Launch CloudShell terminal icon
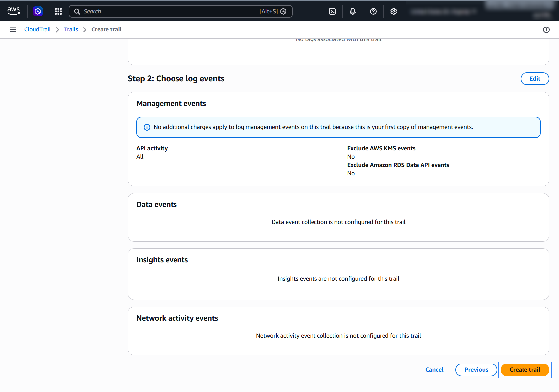Screen dimensions: 559x392 332,11
